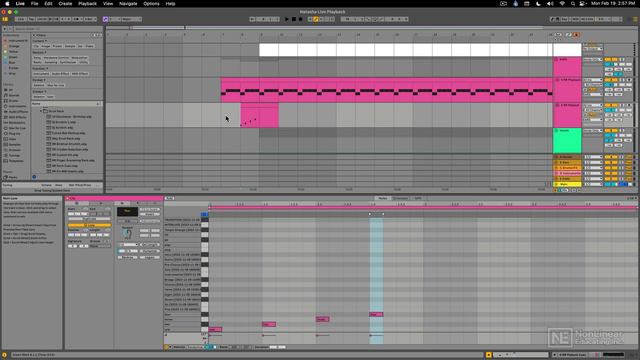Open Spotlight search in the menu bar
Screen dimensions: 640x360
click(x=573, y=4)
